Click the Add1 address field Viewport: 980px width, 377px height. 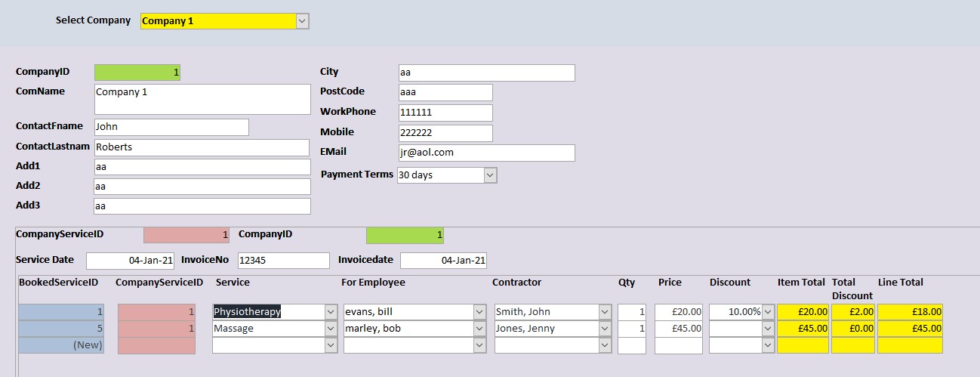(x=202, y=167)
